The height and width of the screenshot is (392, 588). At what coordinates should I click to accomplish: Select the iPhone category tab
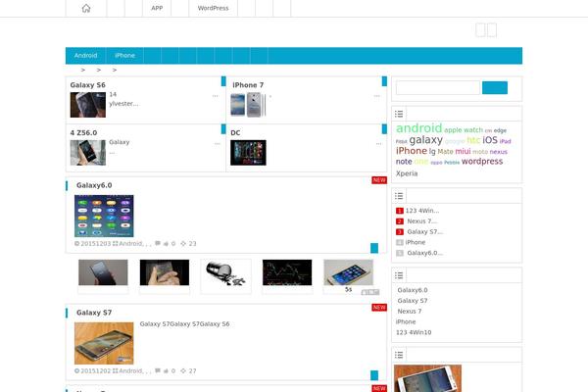coord(124,56)
